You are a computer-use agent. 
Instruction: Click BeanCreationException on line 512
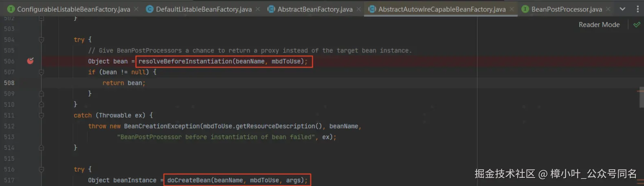click(162, 126)
